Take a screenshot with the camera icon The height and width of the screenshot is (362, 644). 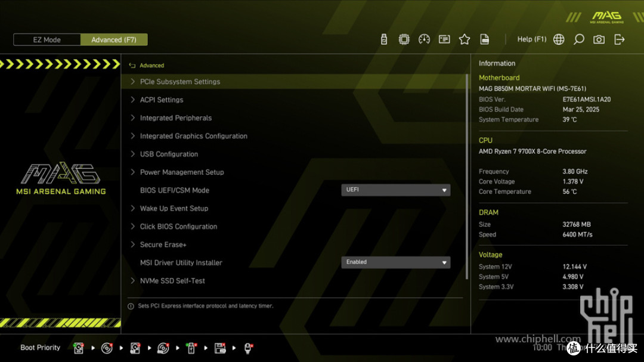[599, 39]
